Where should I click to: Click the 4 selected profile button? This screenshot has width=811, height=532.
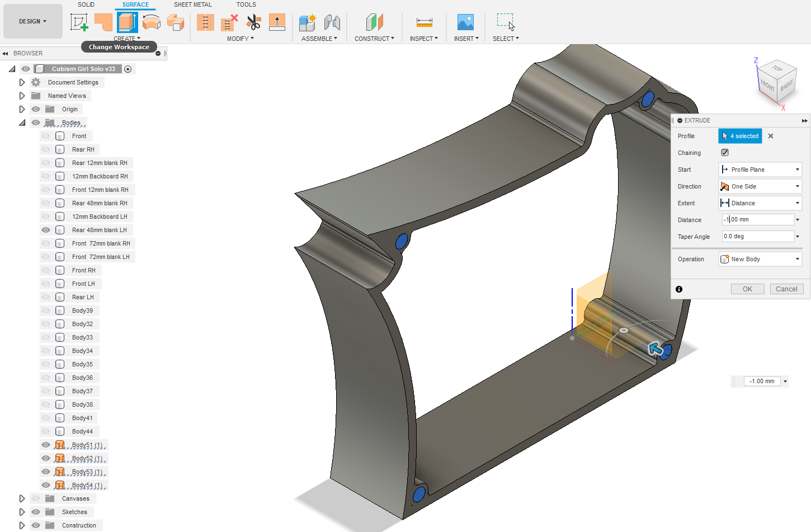pos(741,136)
